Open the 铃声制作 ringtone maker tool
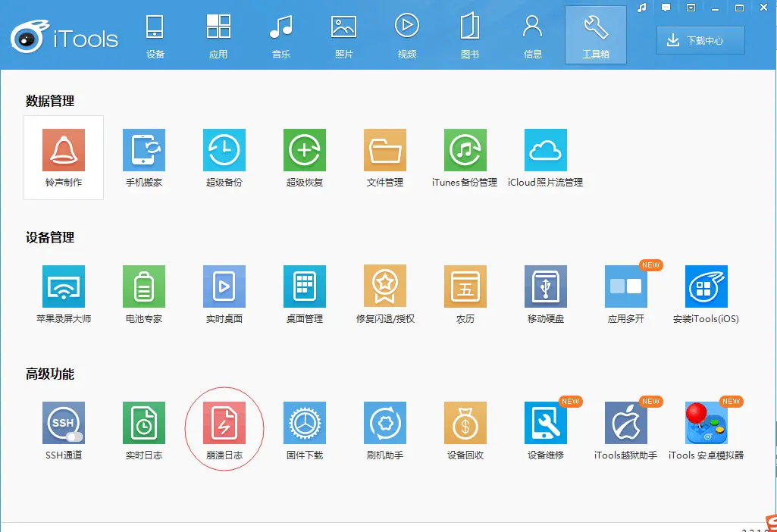777x532 pixels. [x=64, y=158]
